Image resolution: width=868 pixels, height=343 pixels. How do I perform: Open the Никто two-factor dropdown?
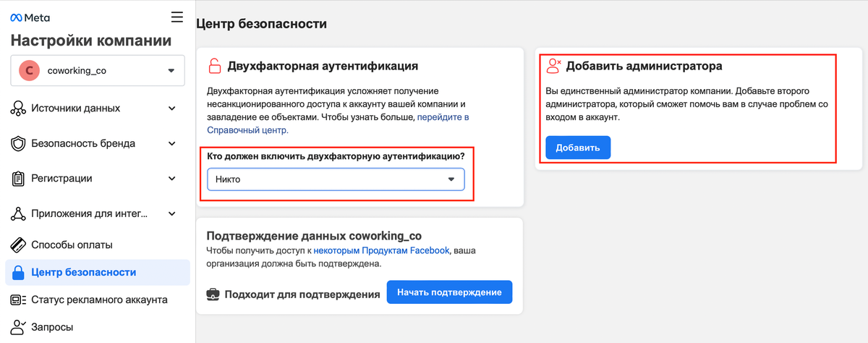[x=336, y=179]
